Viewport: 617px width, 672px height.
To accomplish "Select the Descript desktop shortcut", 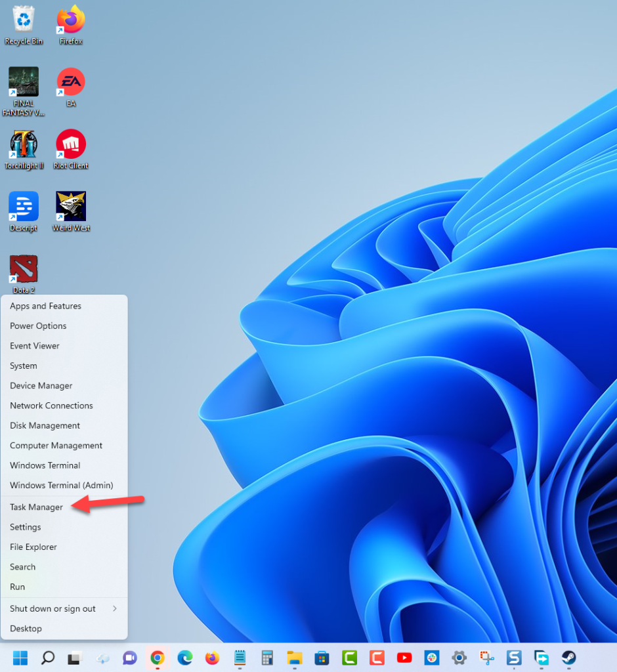I will click(x=24, y=212).
